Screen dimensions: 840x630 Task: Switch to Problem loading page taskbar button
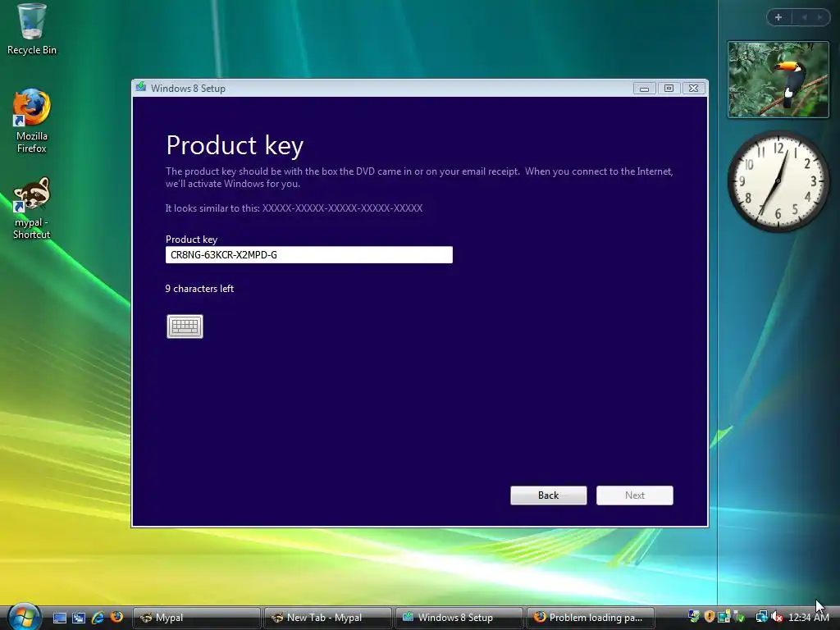591,618
